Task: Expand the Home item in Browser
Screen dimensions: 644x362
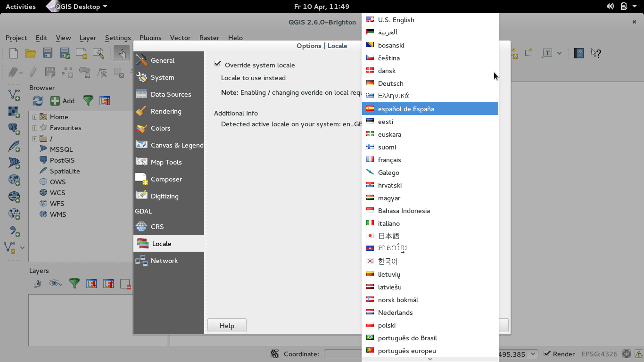Action: pos(33,116)
